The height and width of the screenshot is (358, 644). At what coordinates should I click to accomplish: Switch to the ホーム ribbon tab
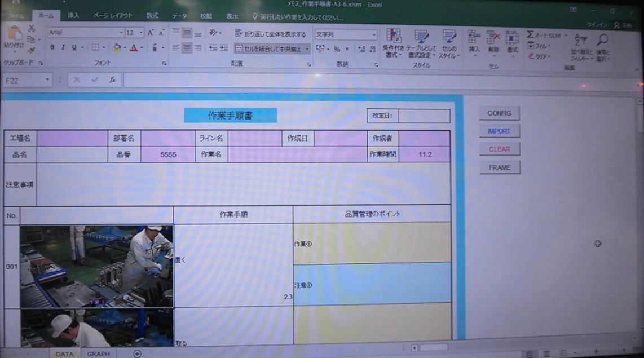(46, 15)
